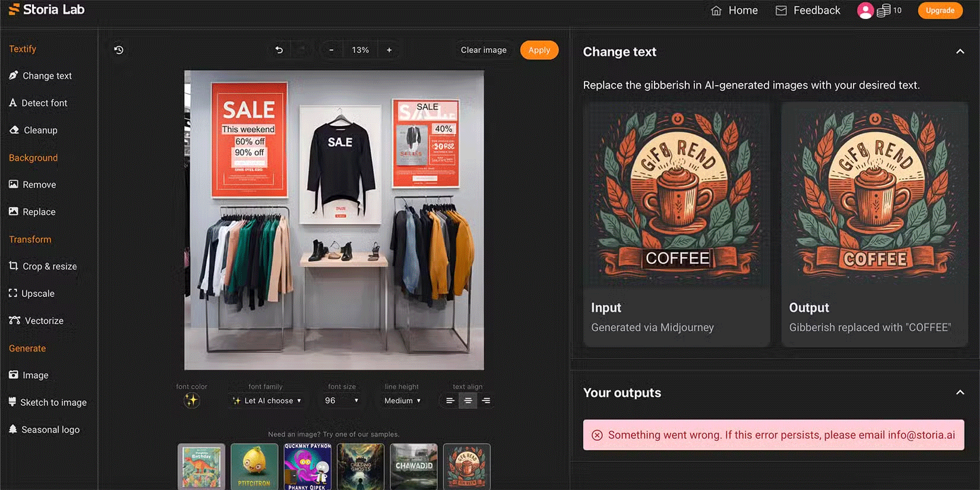980x490 pixels.
Task: Click the Clear image button
Action: [x=483, y=50]
